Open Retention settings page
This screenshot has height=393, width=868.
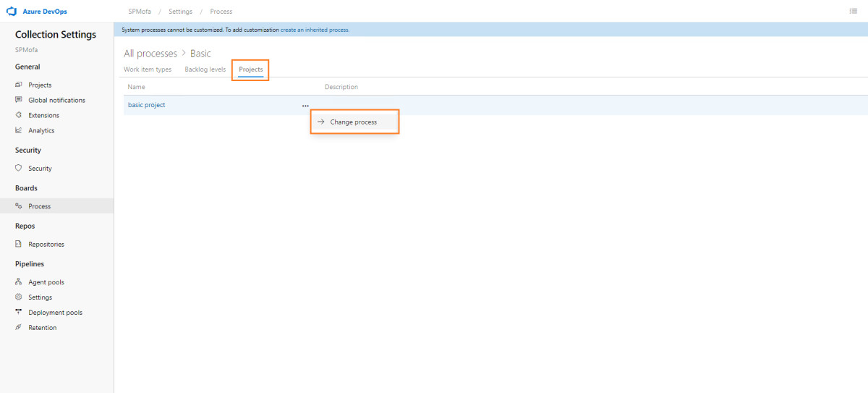[42, 328]
